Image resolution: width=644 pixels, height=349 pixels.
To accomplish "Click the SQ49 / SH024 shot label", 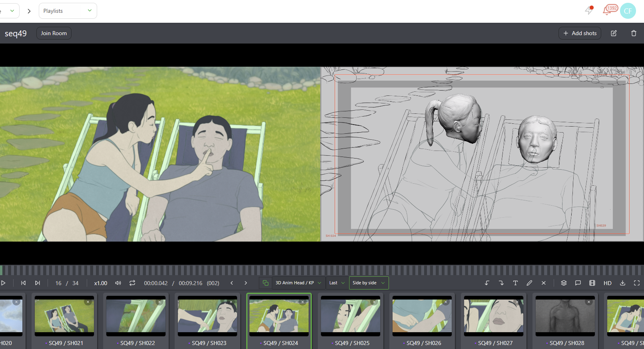I will (281, 343).
